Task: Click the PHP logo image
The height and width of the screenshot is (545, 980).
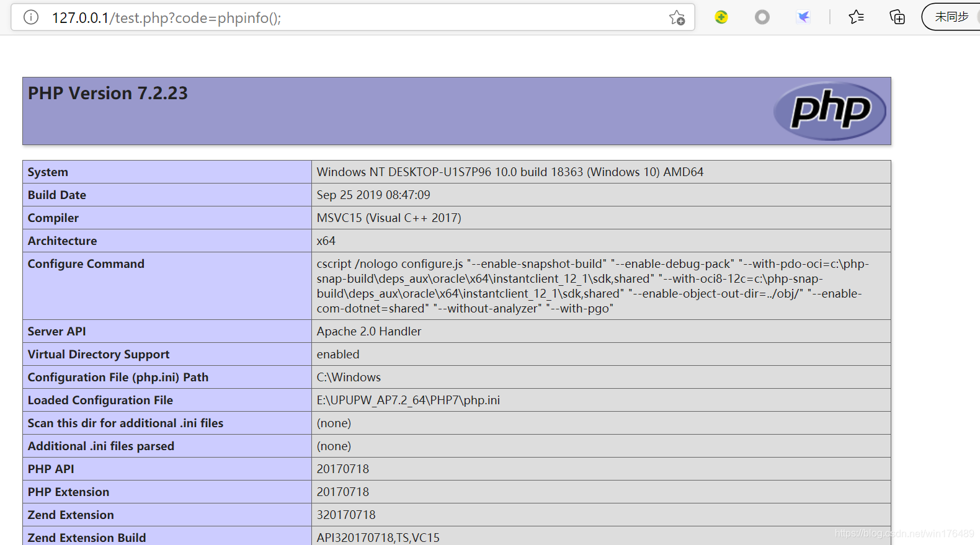Action: pos(830,111)
